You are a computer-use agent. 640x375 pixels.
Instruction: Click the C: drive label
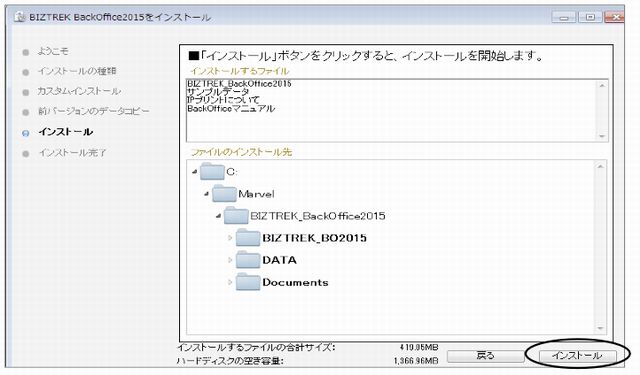coord(232,172)
